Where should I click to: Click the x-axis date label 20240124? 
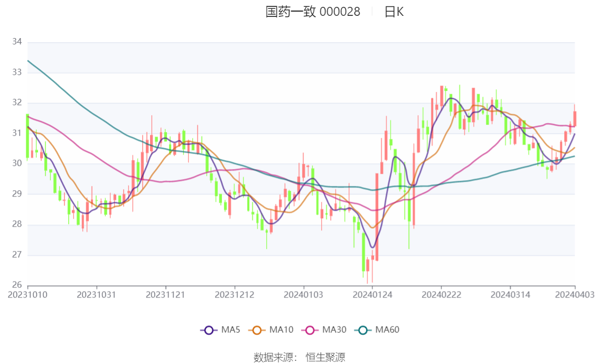coord(372,295)
